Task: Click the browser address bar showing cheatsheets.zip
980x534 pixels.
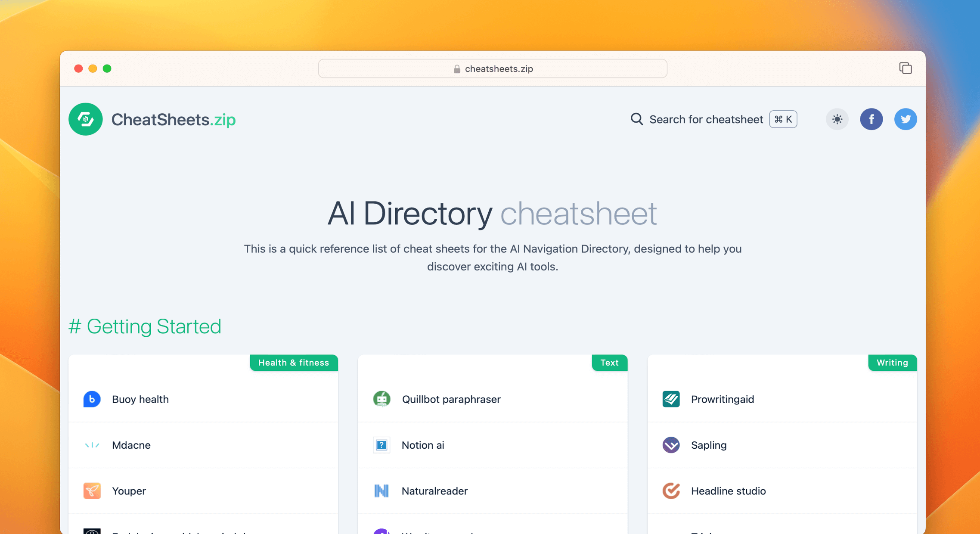Action: [x=493, y=68]
